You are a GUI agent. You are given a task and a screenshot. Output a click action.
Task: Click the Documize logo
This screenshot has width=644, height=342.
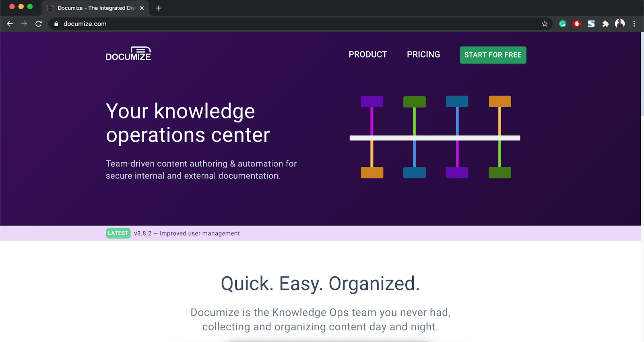(x=128, y=54)
